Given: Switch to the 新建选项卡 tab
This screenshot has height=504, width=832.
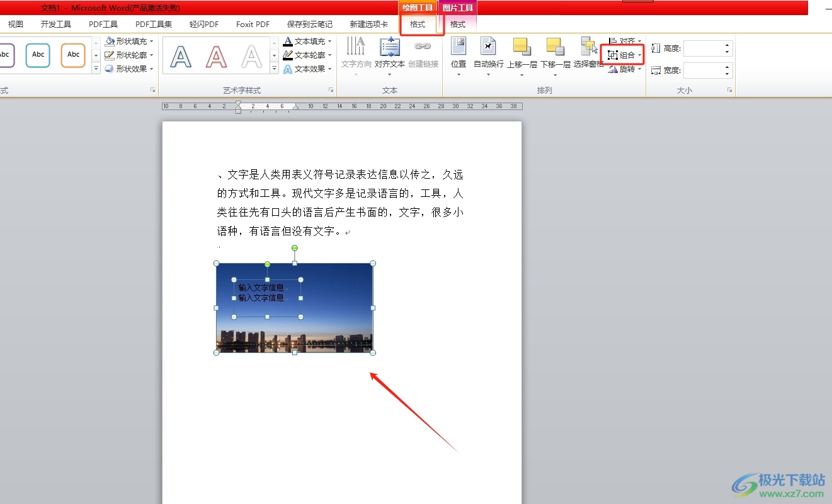Looking at the screenshot, I should coord(369,25).
